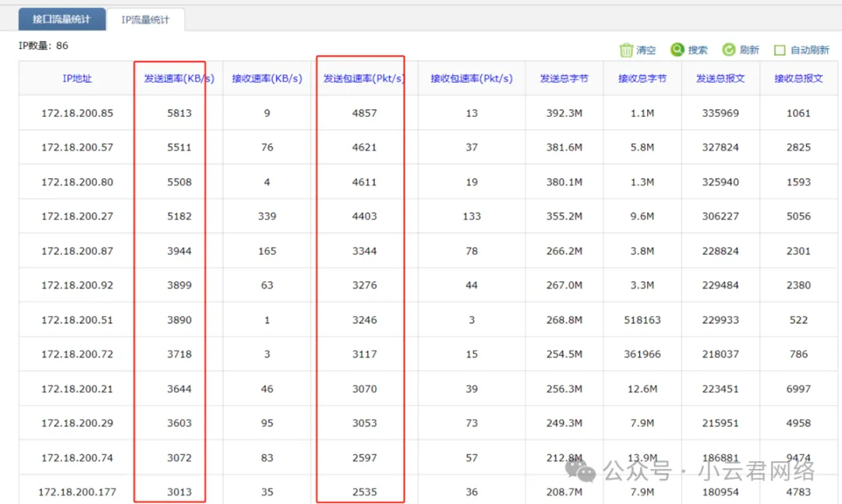Click the 518163 received bytes cell

pos(642,319)
